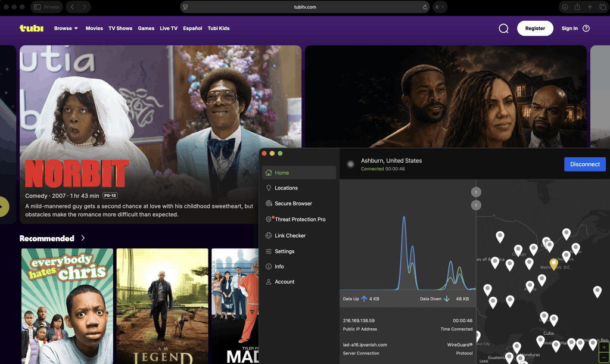Open Movies in Tubi navigation
Screen dimensions: 610x364
pos(94,29)
